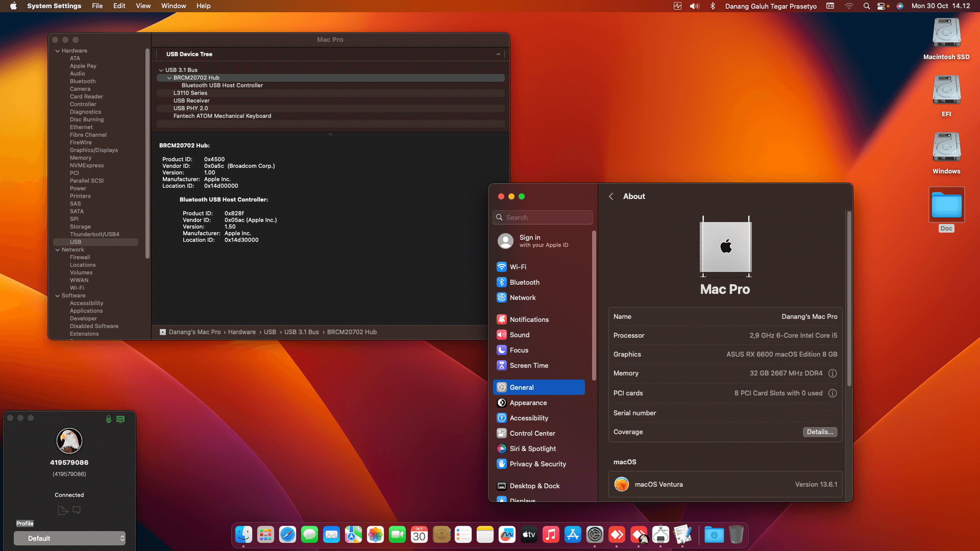This screenshot has width=980, height=551.
Task: Select Appearance in the sidebar
Action: click(x=539, y=403)
